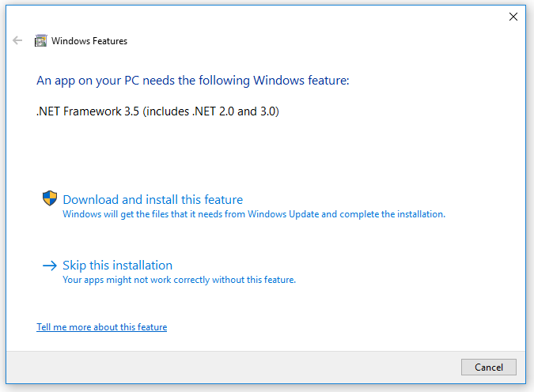Open Tell me more about this feature
This screenshot has height=392, width=534.
coord(101,327)
